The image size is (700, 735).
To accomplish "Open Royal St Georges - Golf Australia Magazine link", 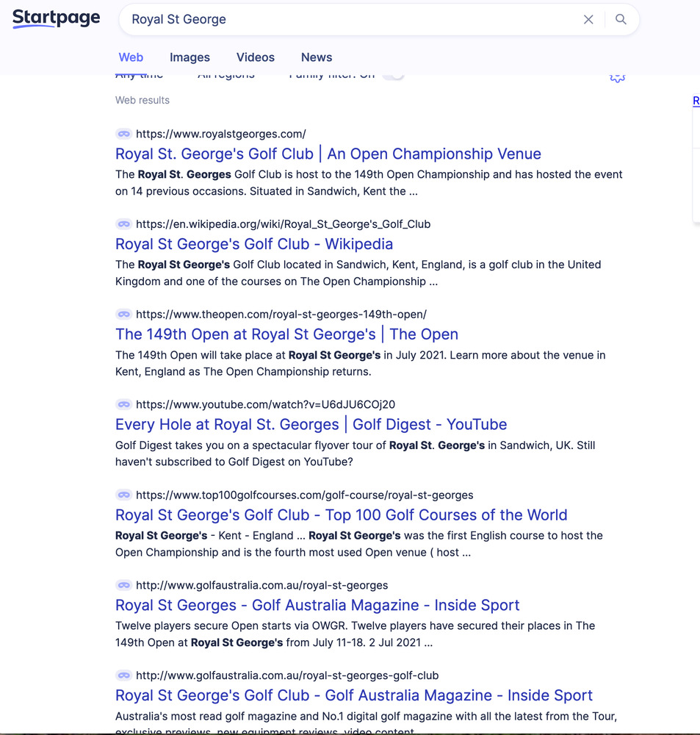I will [x=317, y=606].
